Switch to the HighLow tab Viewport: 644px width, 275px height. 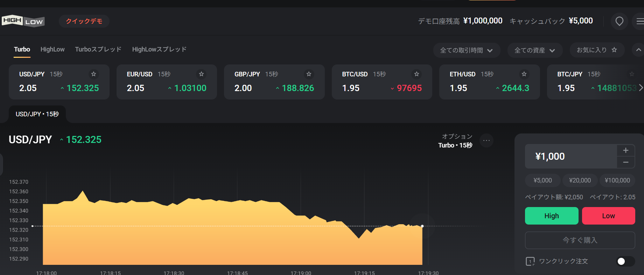coord(52,49)
